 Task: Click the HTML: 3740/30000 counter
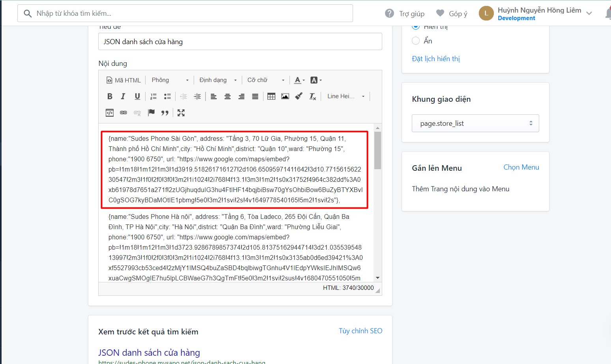(348, 288)
